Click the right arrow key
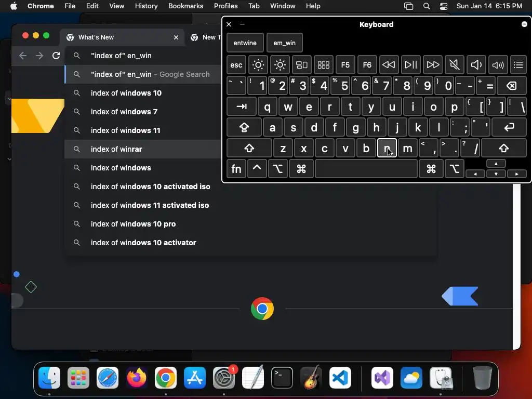Screen dimensions: 532x399 517,174
